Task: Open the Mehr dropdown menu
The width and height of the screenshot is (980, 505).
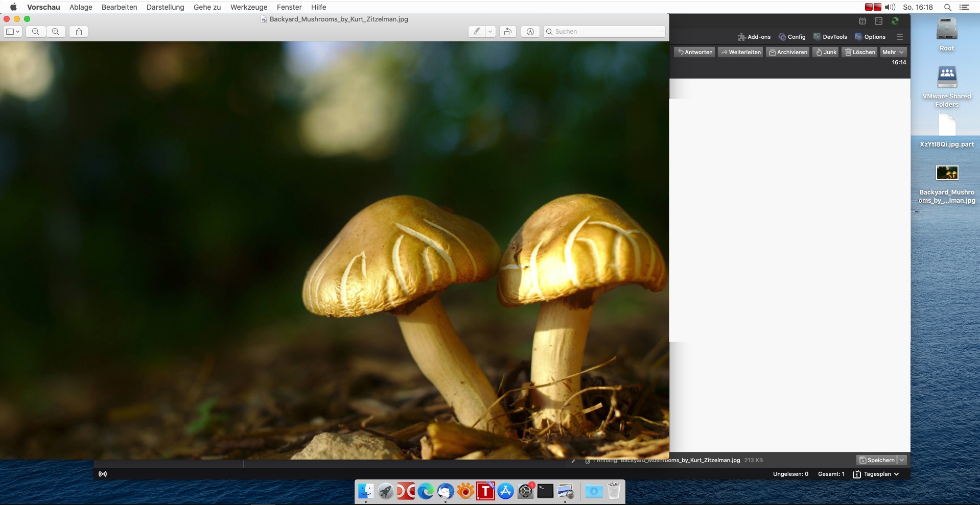Action: click(x=893, y=52)
